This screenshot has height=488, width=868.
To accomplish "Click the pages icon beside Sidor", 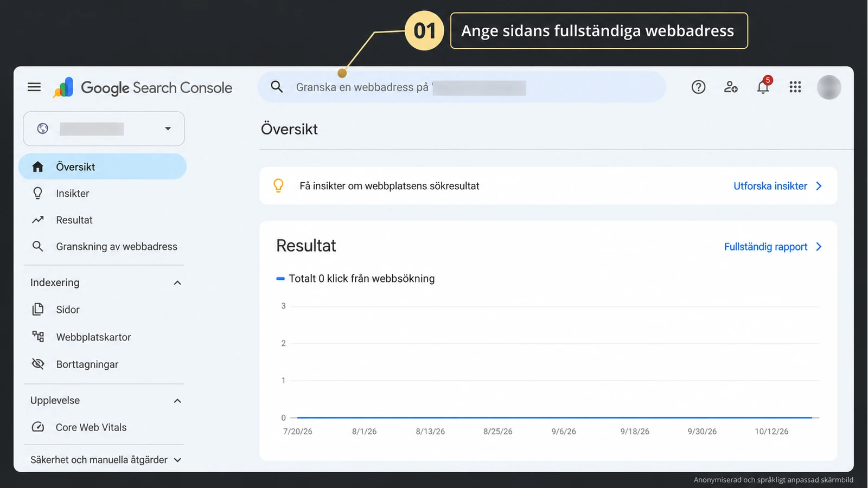I will tap(37, 309).
